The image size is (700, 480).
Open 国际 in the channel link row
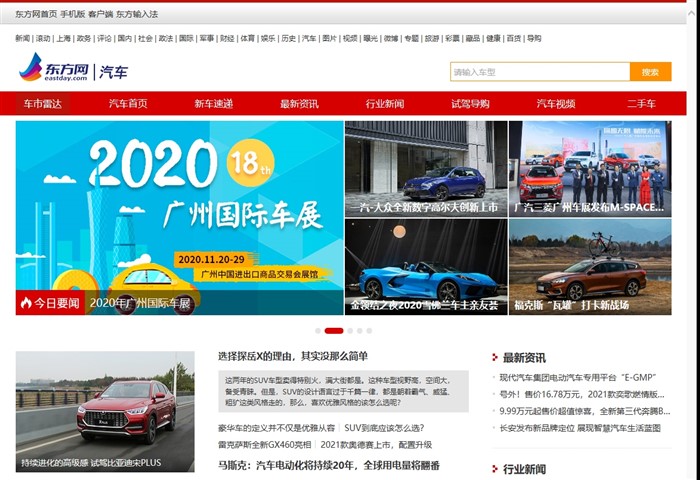coord(186,38)
